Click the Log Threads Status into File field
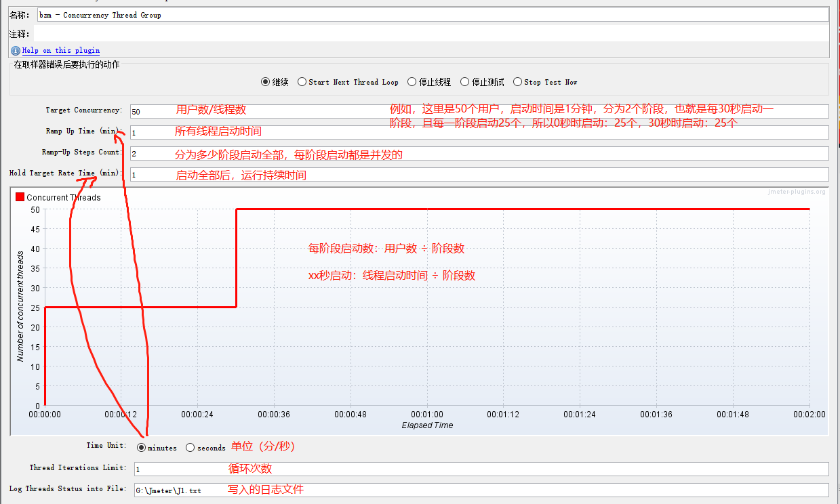 [x=481, y=490]
